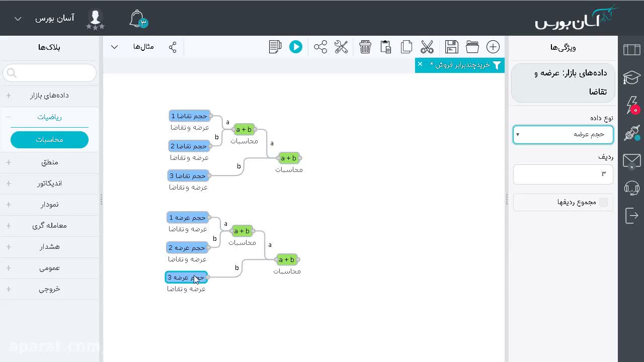
Task: Expand the داده‌های بازار block category
Action: (x=49, y=96)
